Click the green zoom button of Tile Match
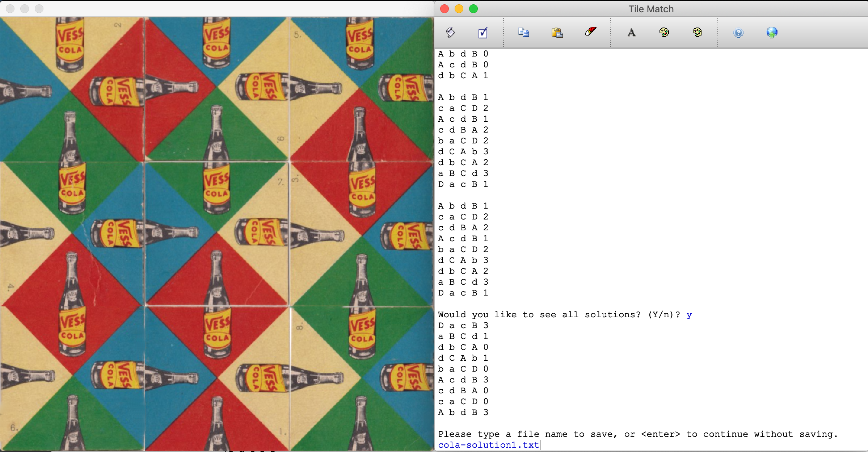 click(x=473, y=9)
